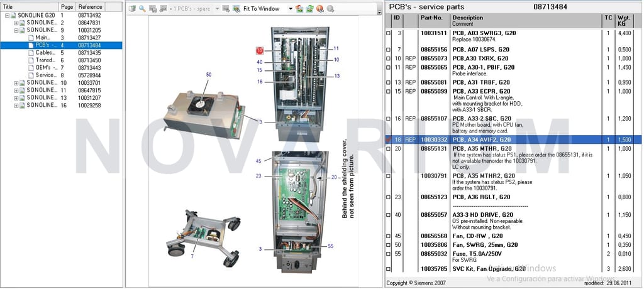This screenshot has height=289, width=644.
Task: Collapse the root SONOLINE G20 tree node
Action: [x=7, y=15]
